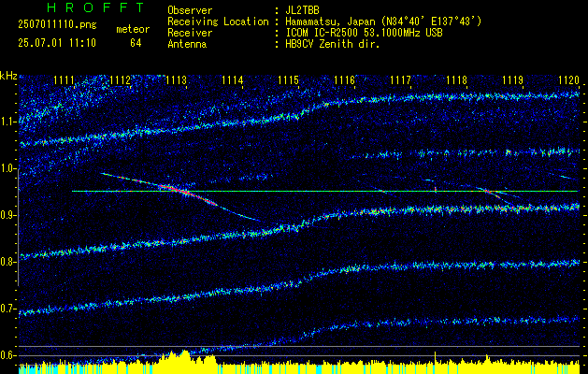Click the Hamamatsu, Japan receiving location

tap(382, 22)
